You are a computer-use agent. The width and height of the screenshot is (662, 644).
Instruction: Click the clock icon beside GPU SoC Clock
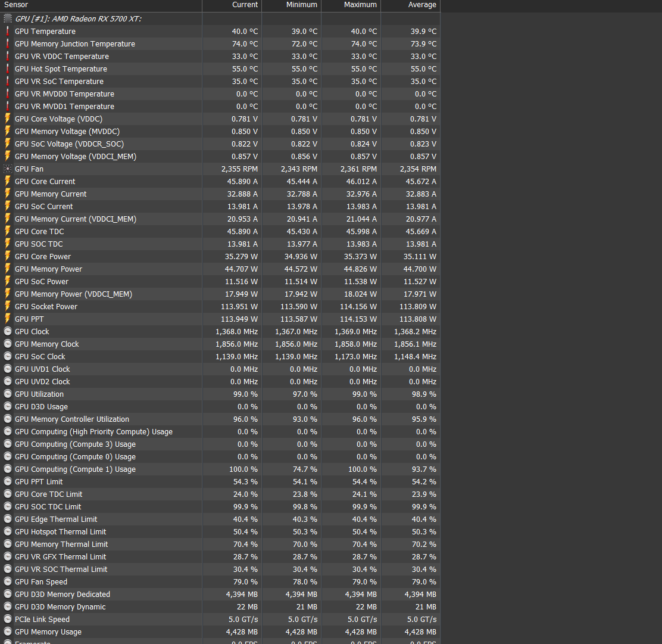click(x=8, y=357)
